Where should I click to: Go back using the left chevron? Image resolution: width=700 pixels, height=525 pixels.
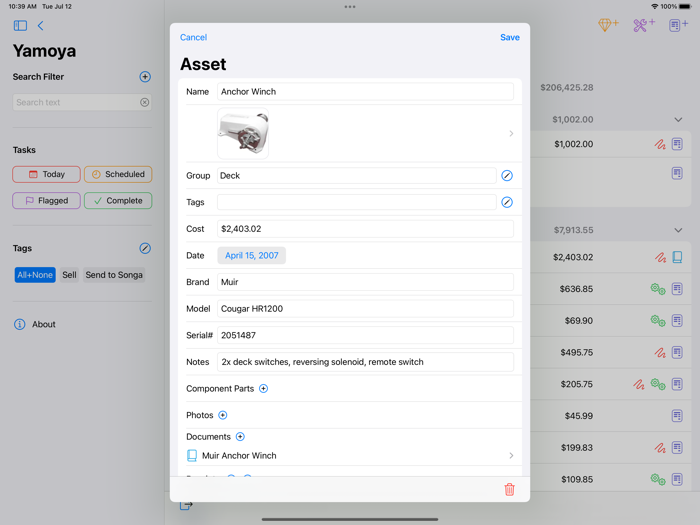[41, 25]
